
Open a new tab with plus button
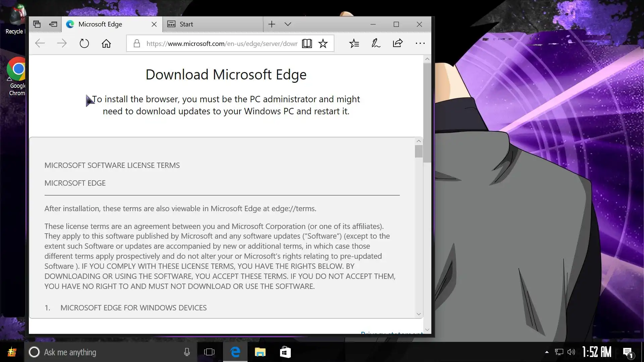point(272,24)
